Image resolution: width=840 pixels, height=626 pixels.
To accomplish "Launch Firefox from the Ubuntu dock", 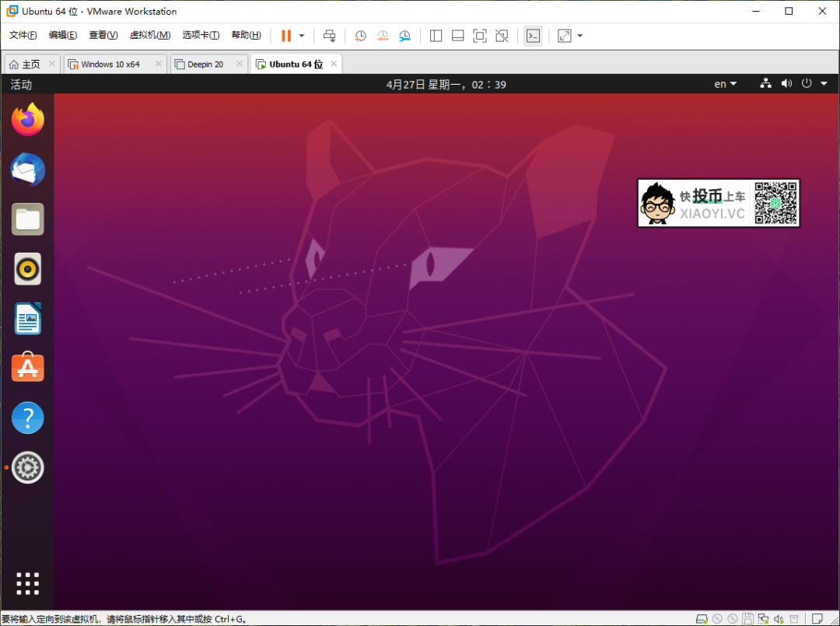I will pyautogui.click(x=27, y=120).
